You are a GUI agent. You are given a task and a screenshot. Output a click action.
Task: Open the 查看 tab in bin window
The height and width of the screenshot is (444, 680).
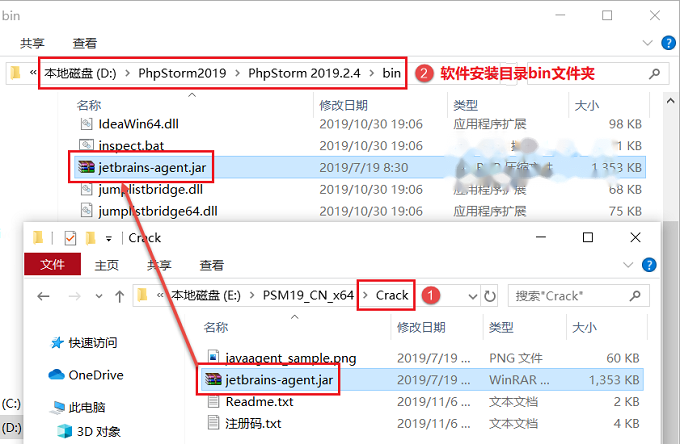85,43
